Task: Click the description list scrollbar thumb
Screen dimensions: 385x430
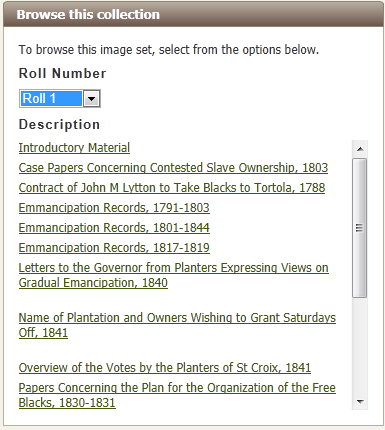Action: click(x=360, y=228)
